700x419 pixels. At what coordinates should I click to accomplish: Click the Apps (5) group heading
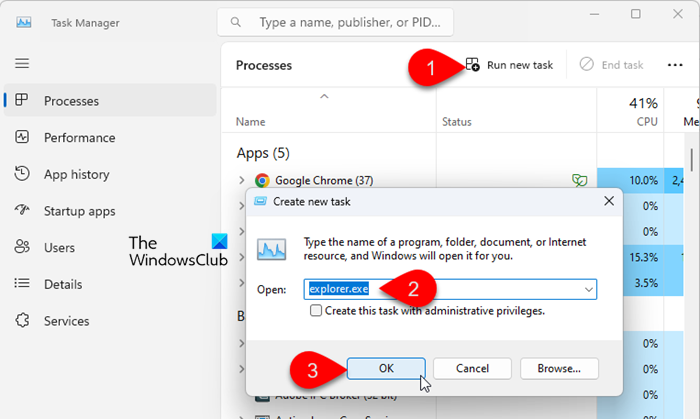[x=263, y=153]
